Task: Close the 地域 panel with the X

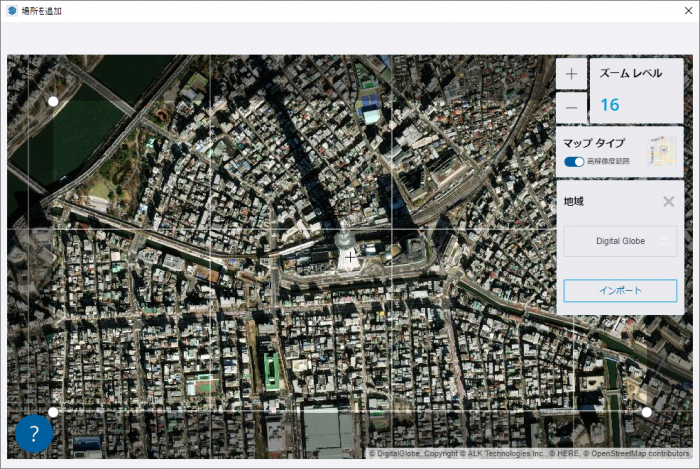Action: [x=668, y=201]
